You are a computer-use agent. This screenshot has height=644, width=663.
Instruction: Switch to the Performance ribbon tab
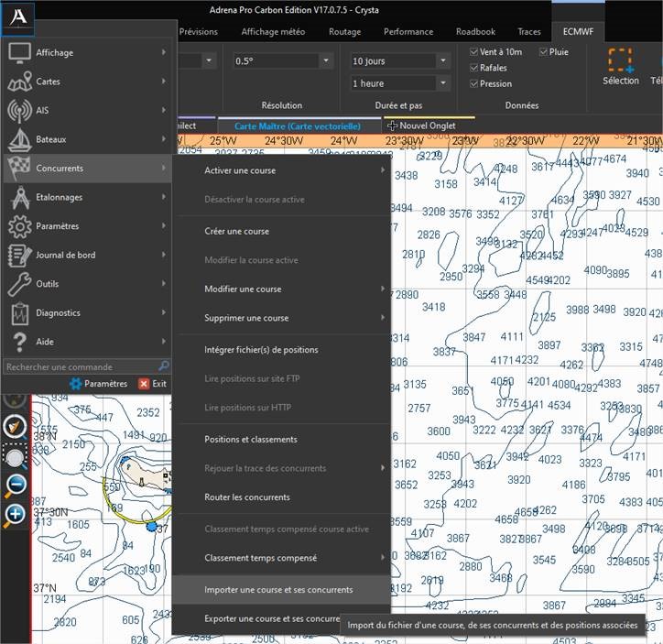408,32
